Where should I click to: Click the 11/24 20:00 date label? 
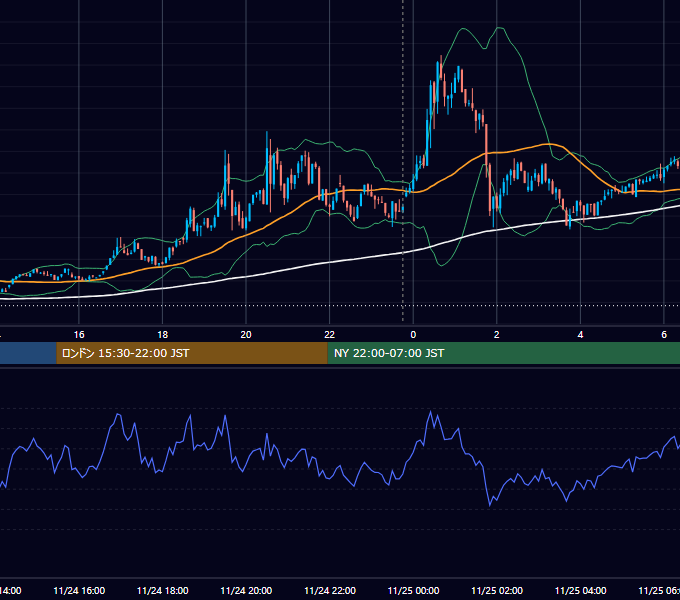pos(246,590)
